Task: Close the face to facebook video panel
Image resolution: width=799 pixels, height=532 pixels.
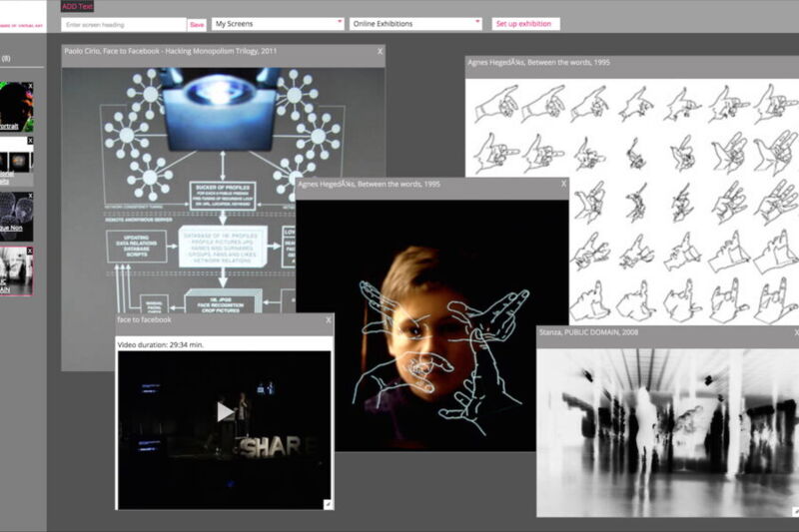Action: tap(328, 319)
